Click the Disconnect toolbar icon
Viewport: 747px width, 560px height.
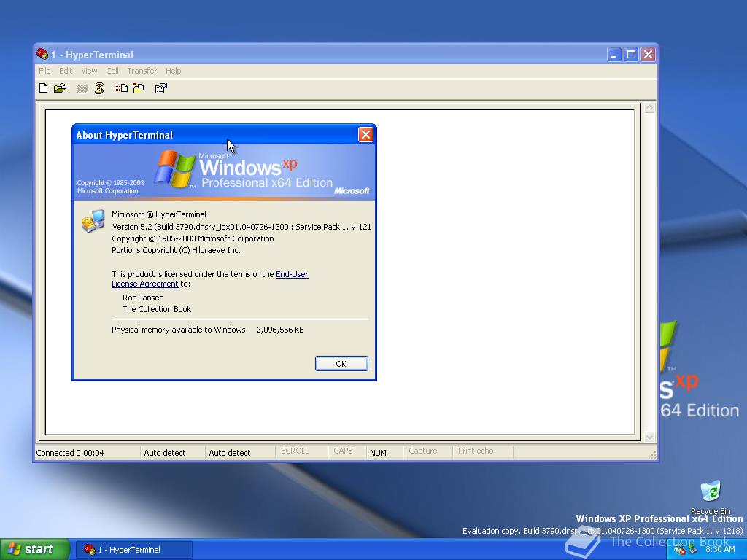tap(99, 88)
